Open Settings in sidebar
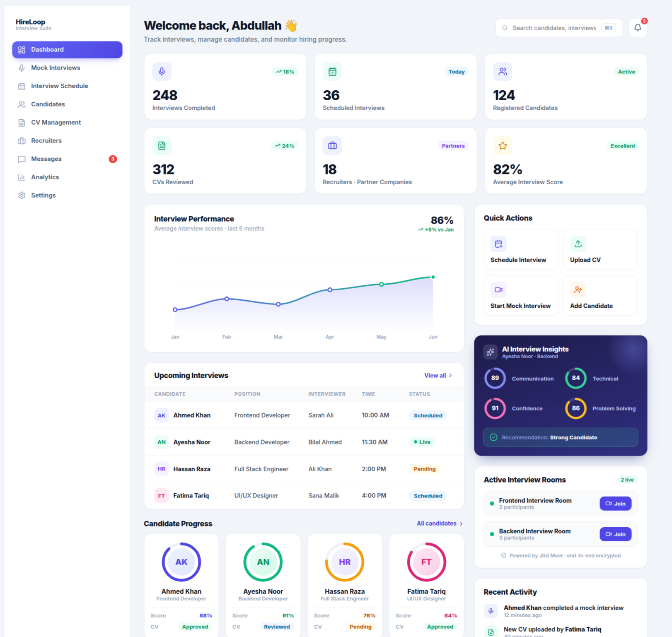The width and height of the screenshot is (672, 637). coord(67,195)
